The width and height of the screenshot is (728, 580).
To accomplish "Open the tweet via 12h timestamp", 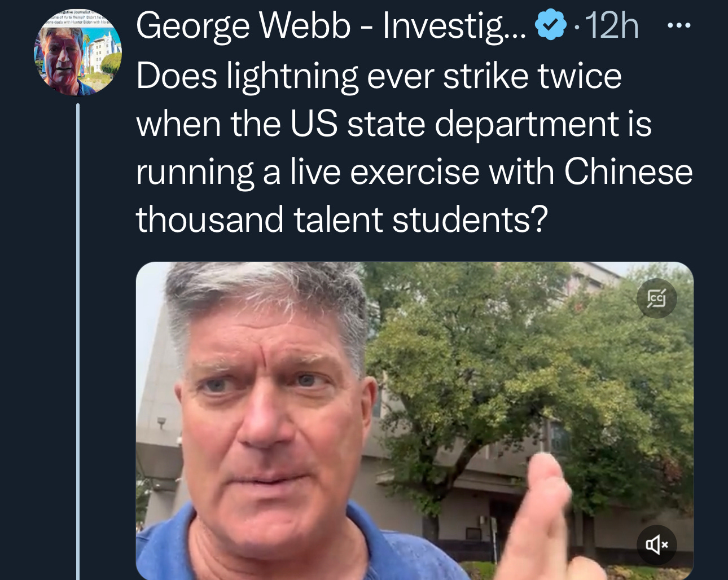I will [612, 25].
